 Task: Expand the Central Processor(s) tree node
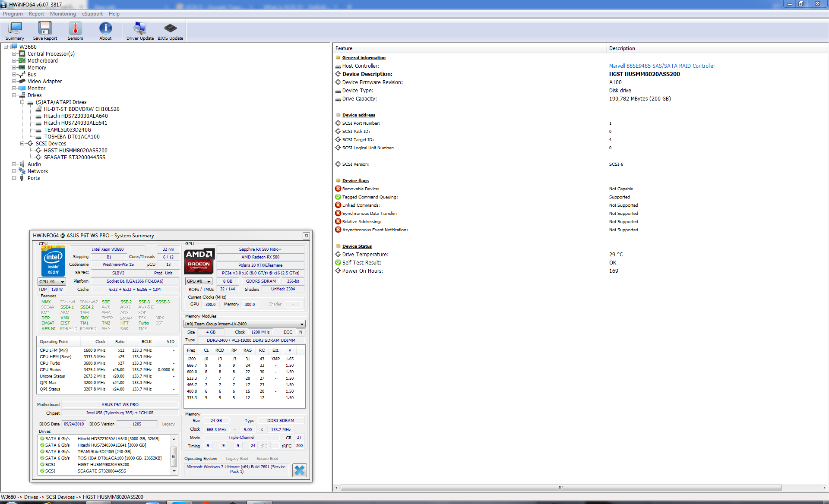pos(14,54)
